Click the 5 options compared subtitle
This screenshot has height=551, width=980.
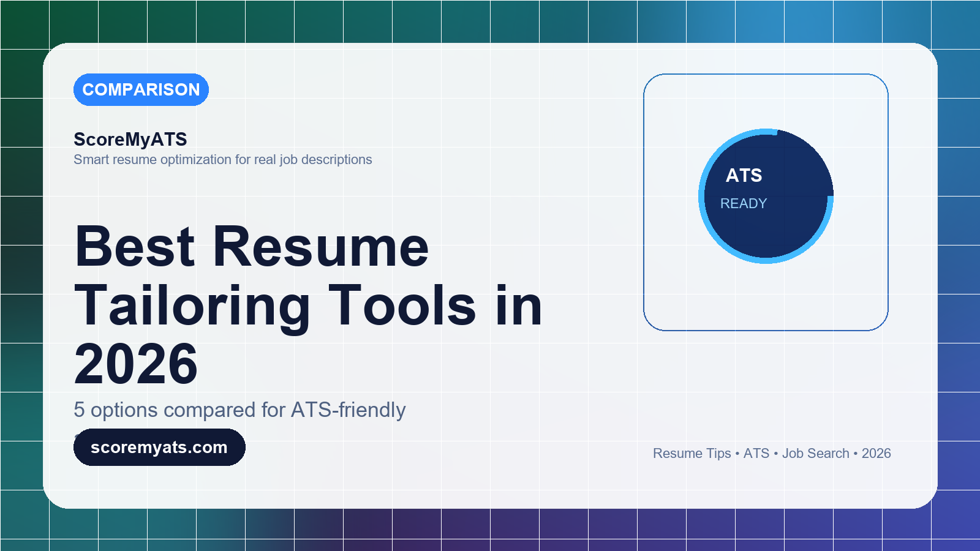click(239, 410)
